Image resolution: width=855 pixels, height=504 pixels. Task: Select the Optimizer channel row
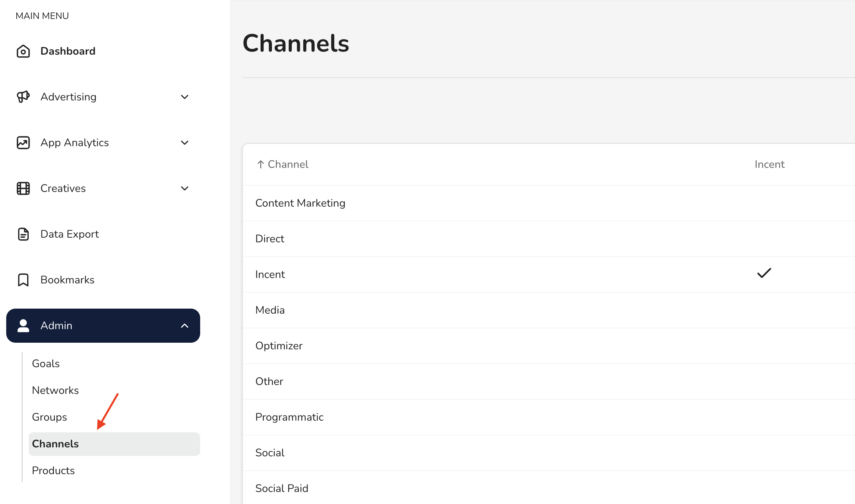point(549,346)
